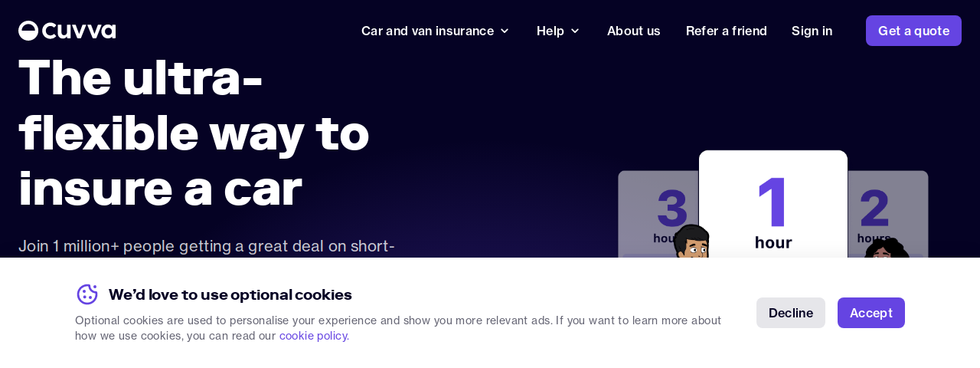This screenshot has height=368, width=980.
Task: Click the ultra-flexible headline text
Action: (194, 133)
